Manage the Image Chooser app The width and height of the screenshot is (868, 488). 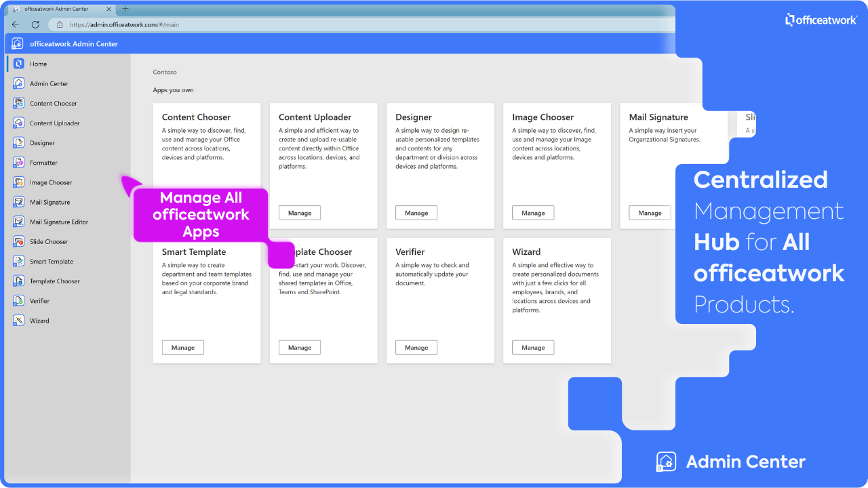pos(533,213)
